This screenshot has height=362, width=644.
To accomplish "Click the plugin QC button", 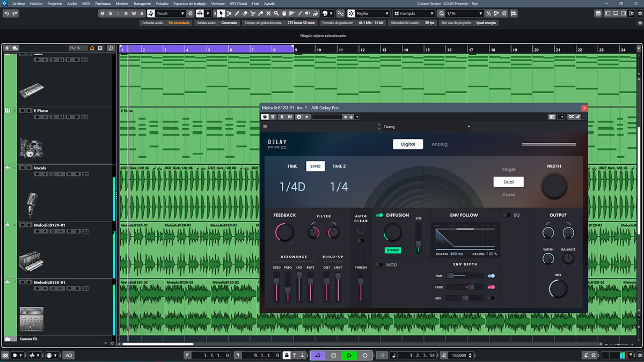I will point(571,117).
